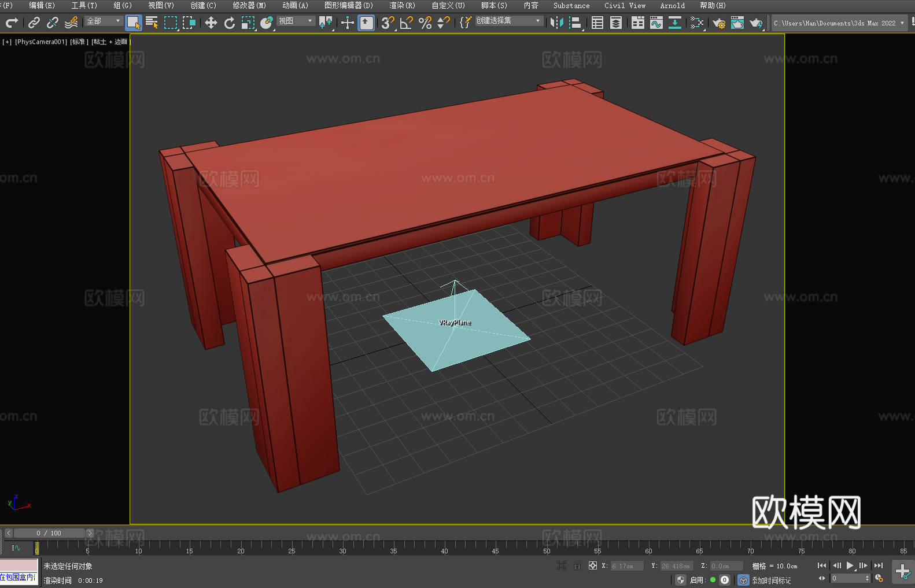Toggle selection lock padlock icon

[577, 565]
